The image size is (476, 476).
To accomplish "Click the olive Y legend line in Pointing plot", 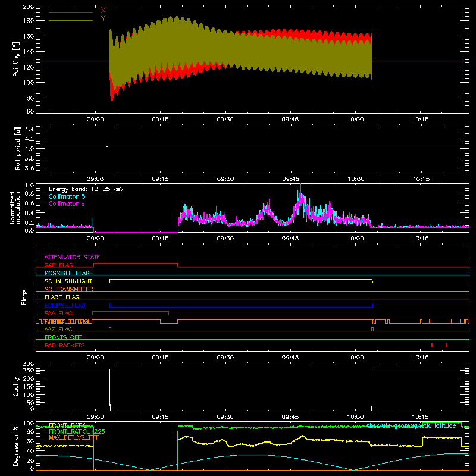I will point(71,21).
